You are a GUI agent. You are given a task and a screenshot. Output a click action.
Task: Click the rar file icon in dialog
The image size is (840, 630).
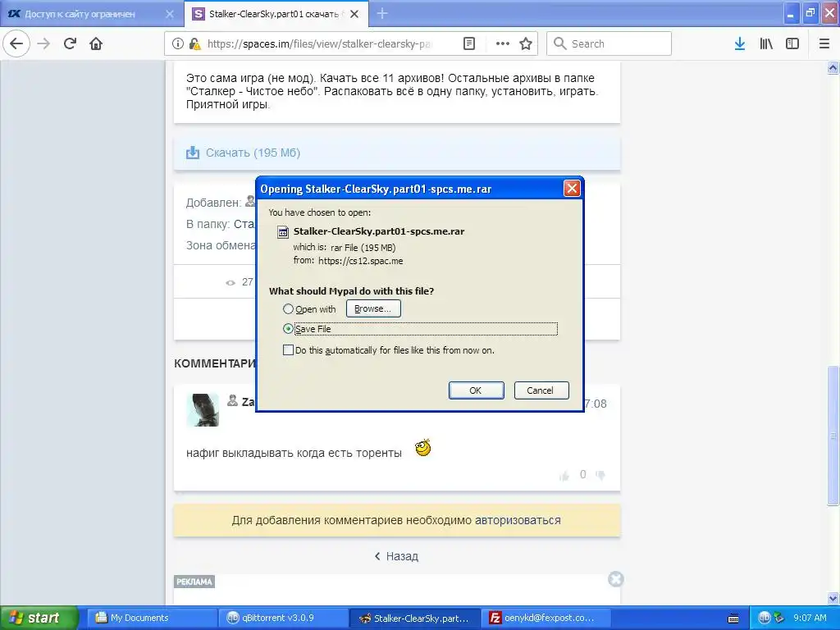tap(282, 232)
